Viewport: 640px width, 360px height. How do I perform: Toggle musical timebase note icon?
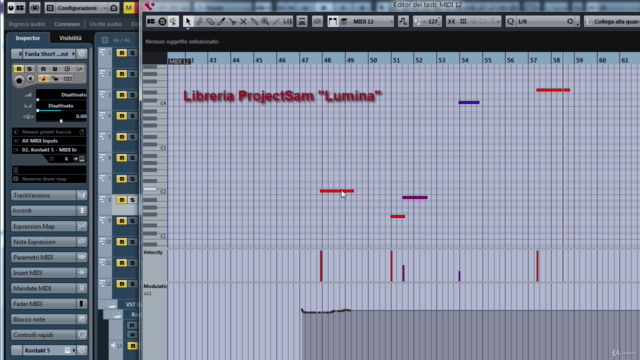(x=43, y=78)
